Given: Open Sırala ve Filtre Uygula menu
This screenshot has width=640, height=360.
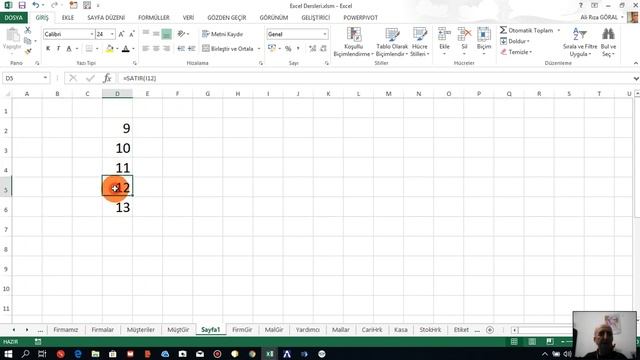Looking at the screenshot, I should (580, 42).
